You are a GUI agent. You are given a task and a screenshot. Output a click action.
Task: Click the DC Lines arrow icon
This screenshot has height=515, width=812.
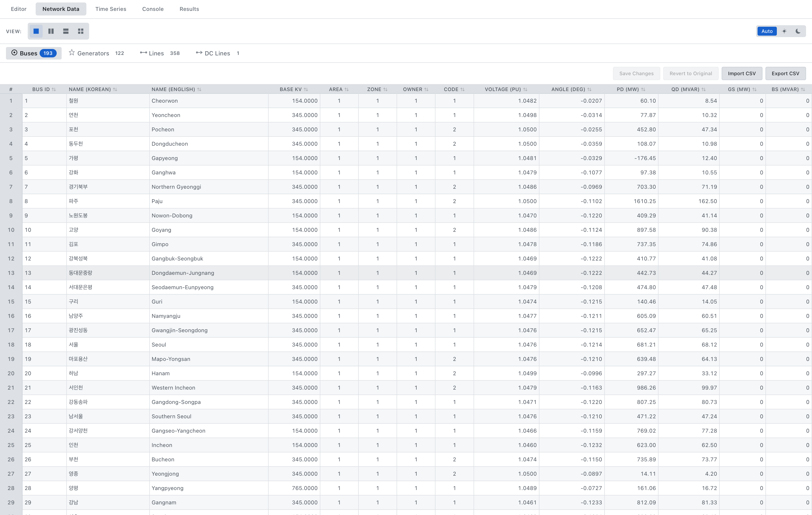click(199, 53)
